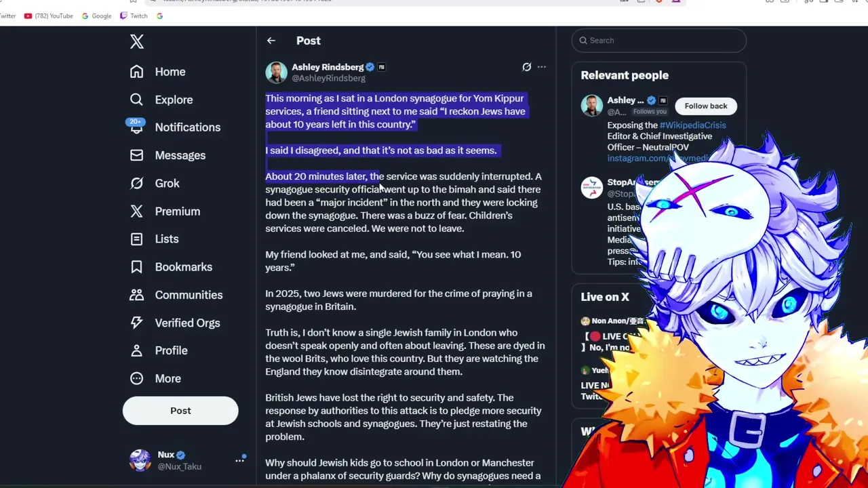Click the Home house icon
The image size is (868, 488).
tap(137, 72)
